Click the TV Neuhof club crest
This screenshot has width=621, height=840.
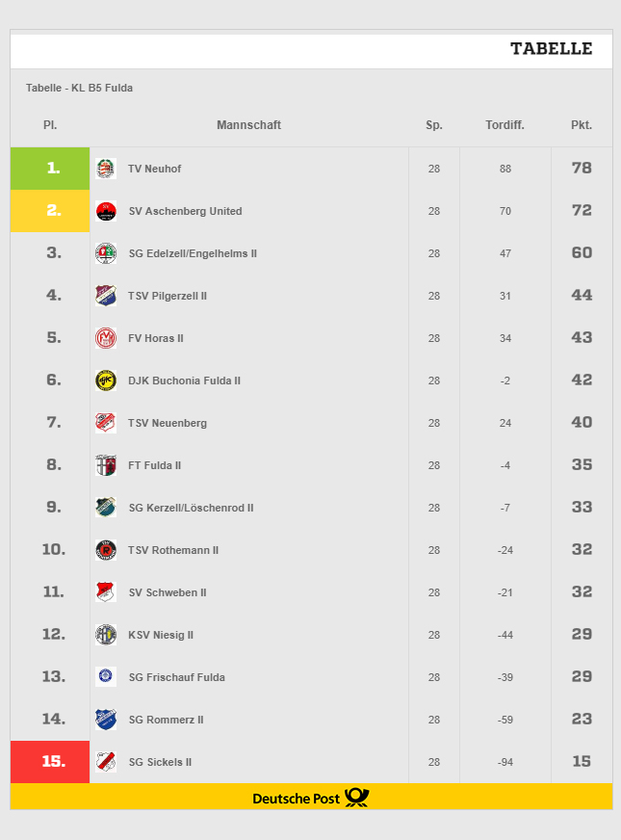(x=106, y=169)
